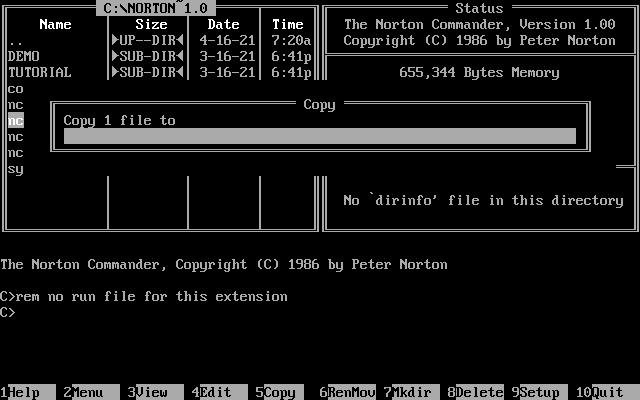640x400 pixels.
Task: Click the highlighted 'nc' file entry
Action: pos(16,120)
